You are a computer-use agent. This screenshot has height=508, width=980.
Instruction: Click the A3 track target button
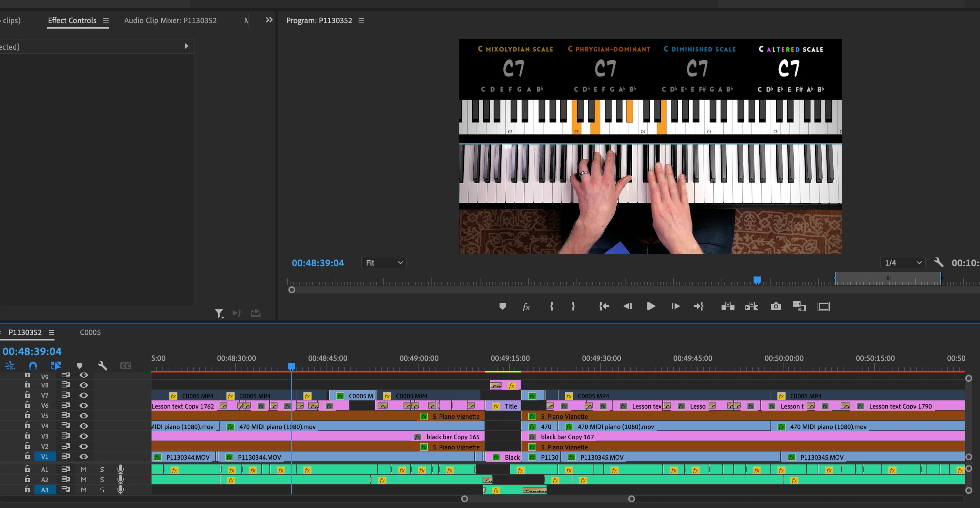point(45,490)
